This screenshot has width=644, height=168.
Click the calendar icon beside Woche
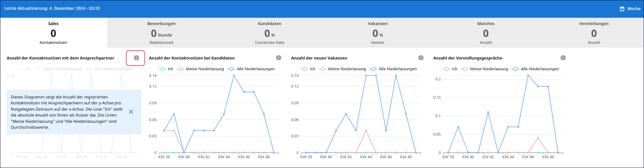[x=622, y=9]
